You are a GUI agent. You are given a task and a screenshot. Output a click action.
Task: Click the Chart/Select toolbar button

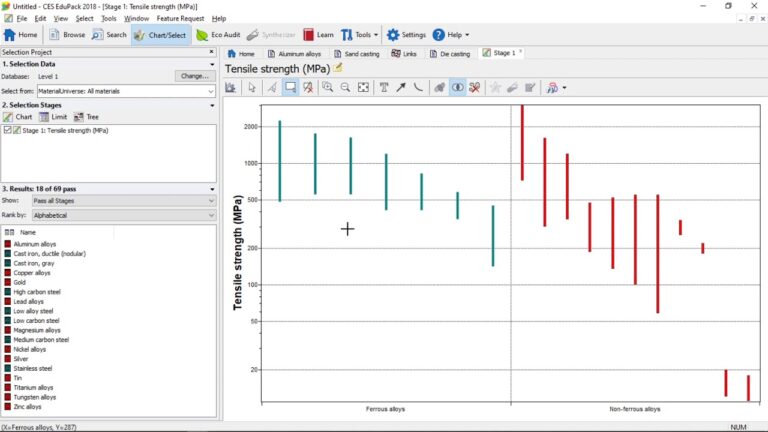[161, 35]
